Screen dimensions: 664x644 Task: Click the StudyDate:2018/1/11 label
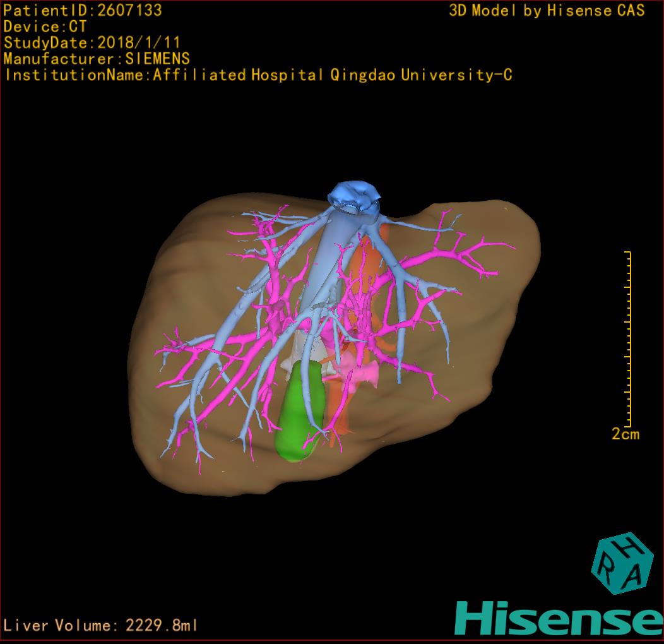pyautogui.click(x=92, y=43)
